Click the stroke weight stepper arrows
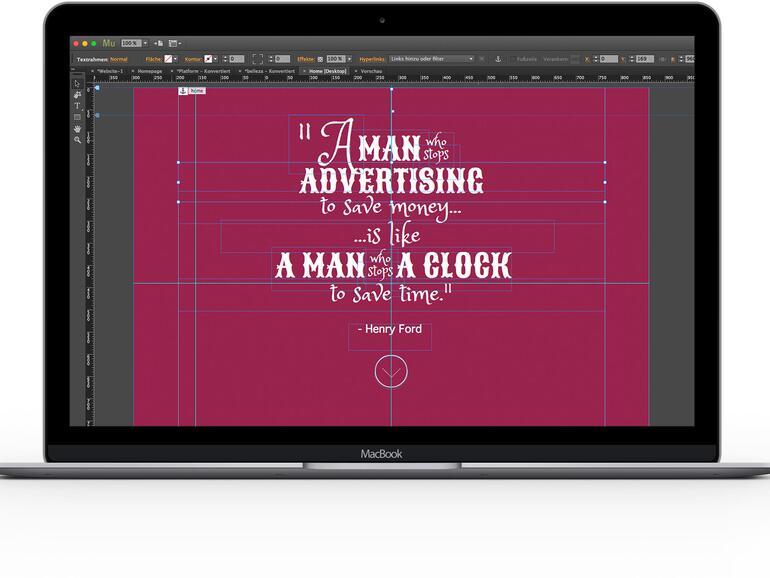The image size is (770, 578). click(225, 59)
